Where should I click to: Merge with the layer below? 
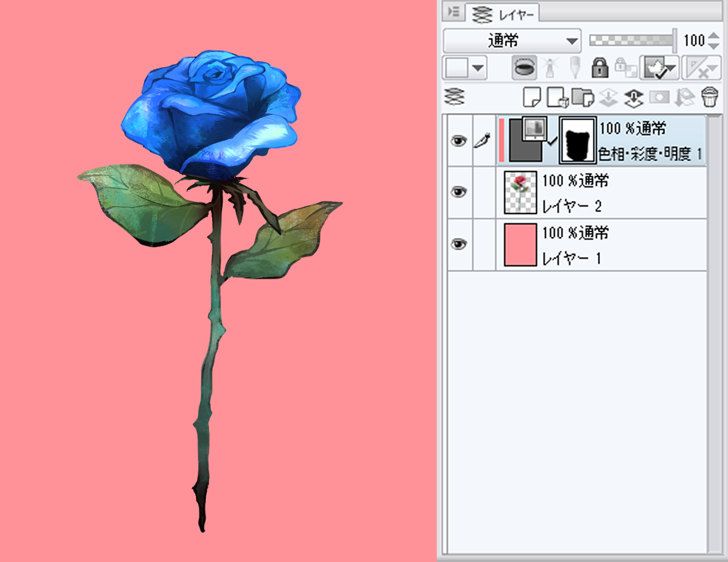click(633, 97)
